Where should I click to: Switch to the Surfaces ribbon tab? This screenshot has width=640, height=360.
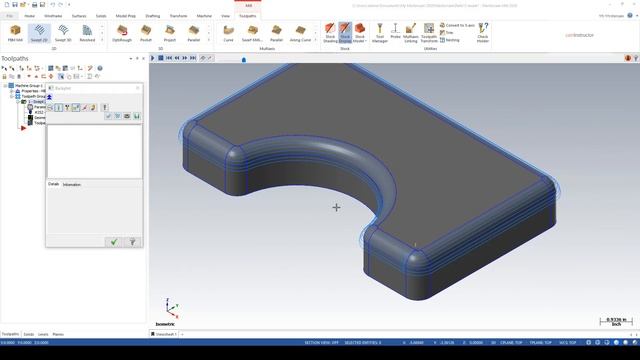(79, 16)
